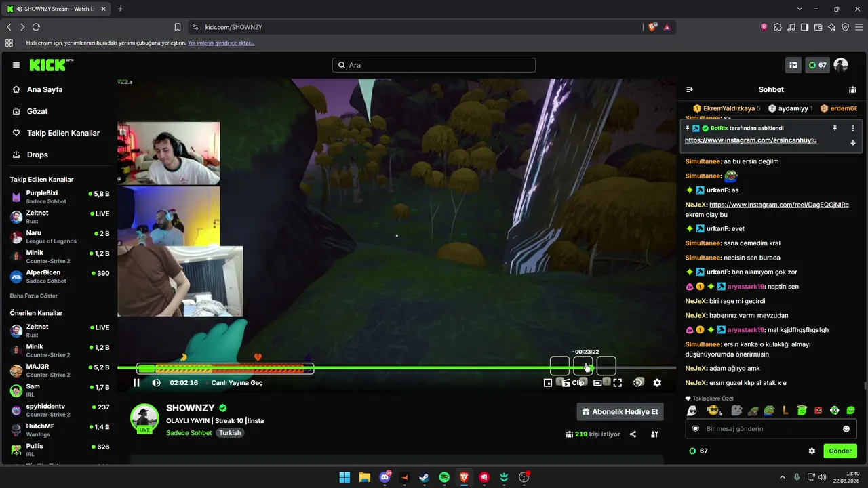Open Naru League of Legends channel

coord(60,237)
